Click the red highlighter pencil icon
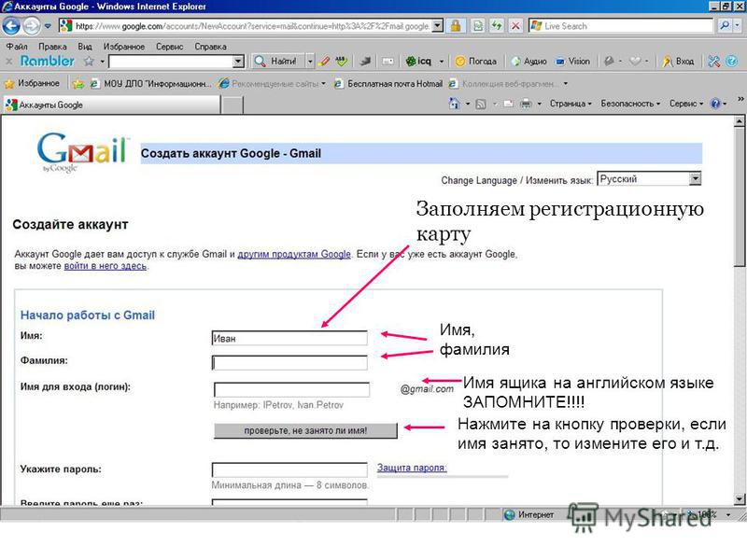The height and width of the screenshot is (560, 747). click(324, 62)
